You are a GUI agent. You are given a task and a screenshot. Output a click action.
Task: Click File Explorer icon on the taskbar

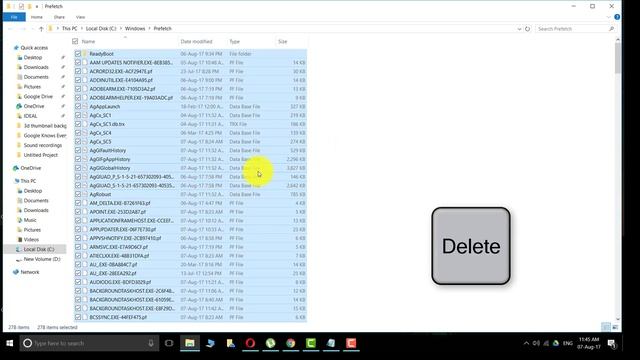(190, 343)
